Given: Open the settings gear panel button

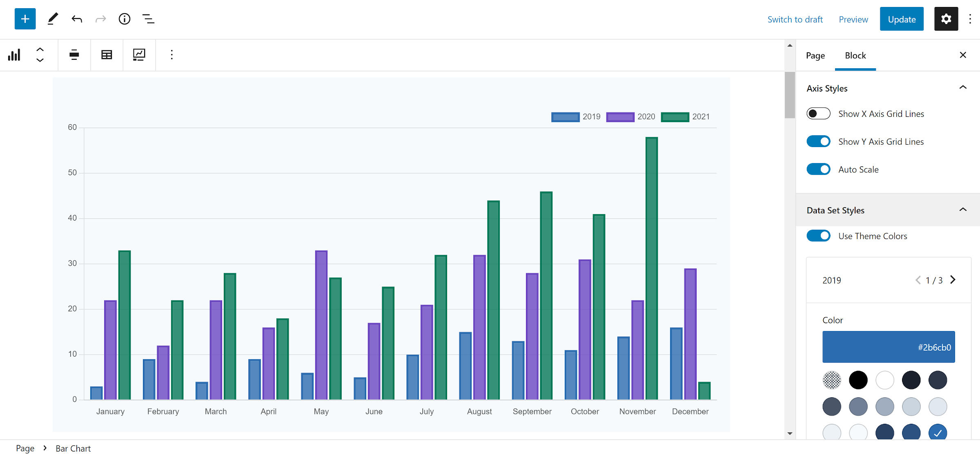Looking at the screenshot, I should (x=946, y=19).
